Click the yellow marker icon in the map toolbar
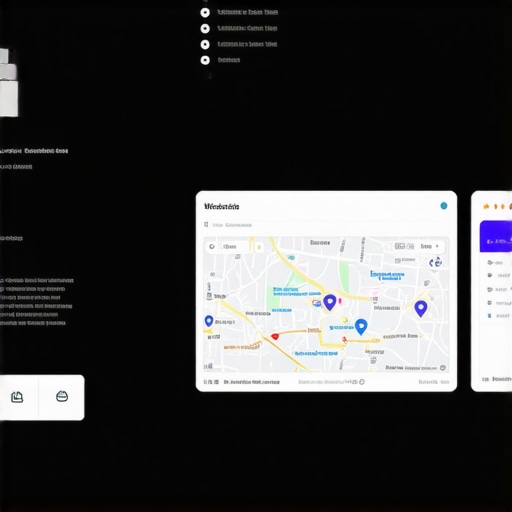Viewport: 512px width, 512px height. (259, 247)
